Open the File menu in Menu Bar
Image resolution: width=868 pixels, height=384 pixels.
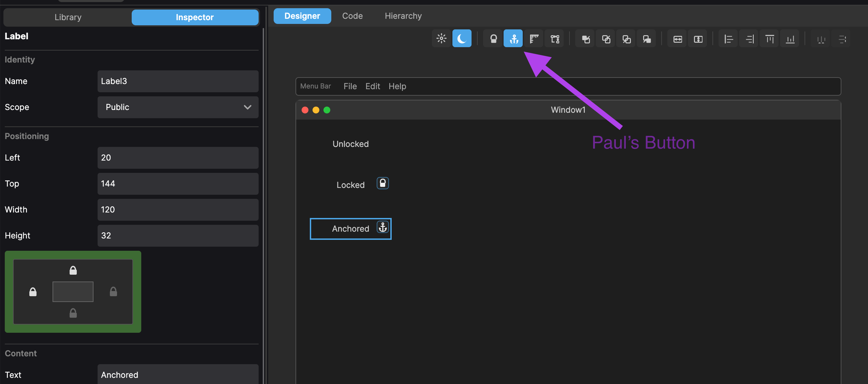(x=350, y=86)
